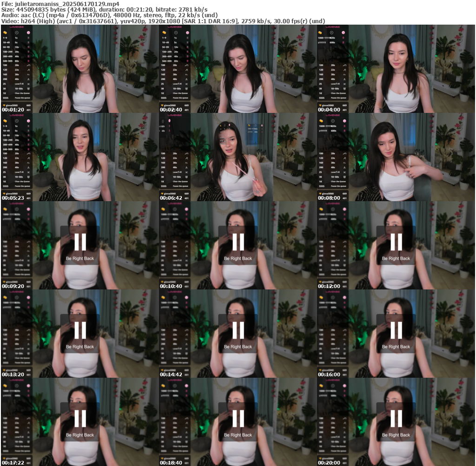Click the Video codec info line in the header
The height and width of the screenshot is (466, 476).
click(163, 21)
